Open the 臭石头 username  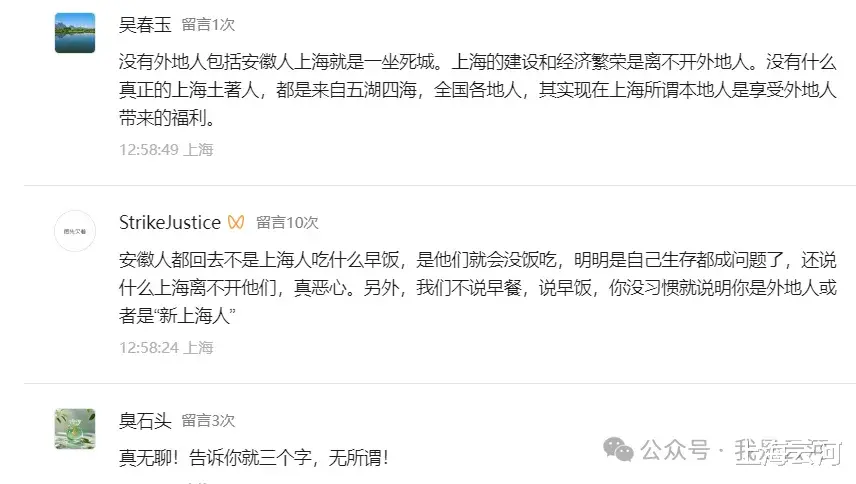click(x=143, y=420)
